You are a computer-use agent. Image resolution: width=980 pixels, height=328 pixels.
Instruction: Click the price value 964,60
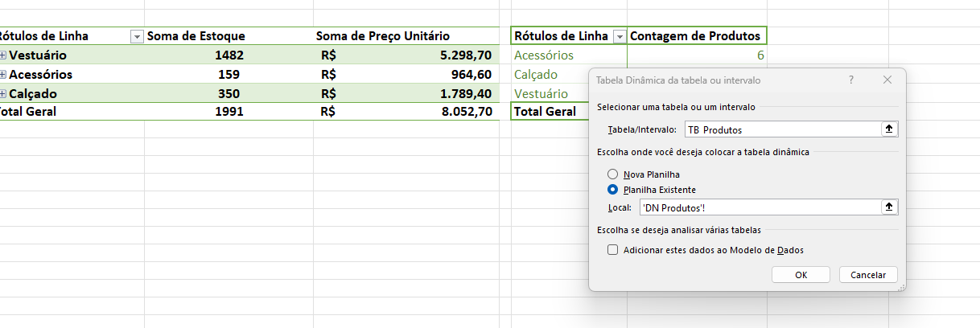click(471, 75)
